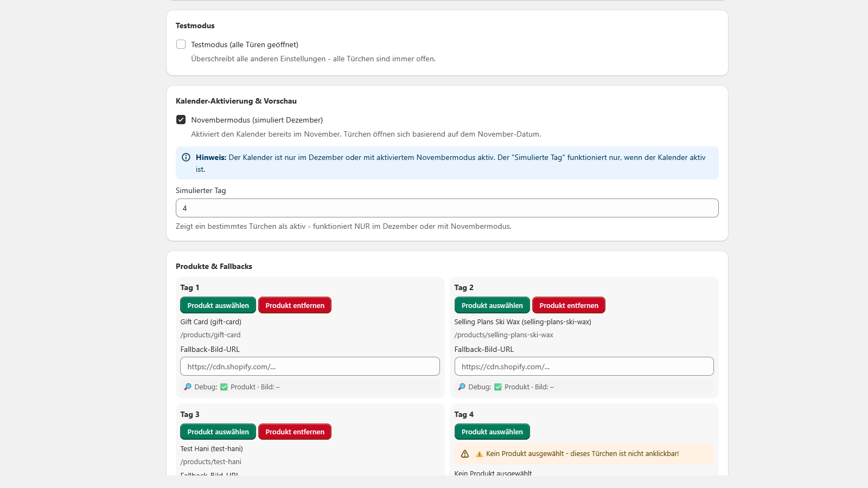The height and width of the screenshot is (488, 868).
Task: Click the outlined warning triangle icon in Tag 4
Action: pos(465,454)
